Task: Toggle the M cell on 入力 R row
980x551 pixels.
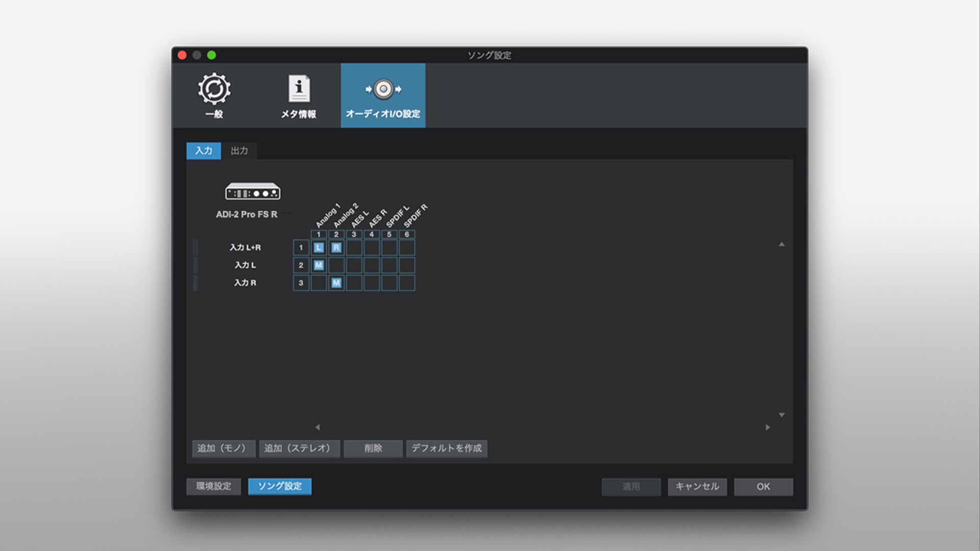Action: click(336, 283)
